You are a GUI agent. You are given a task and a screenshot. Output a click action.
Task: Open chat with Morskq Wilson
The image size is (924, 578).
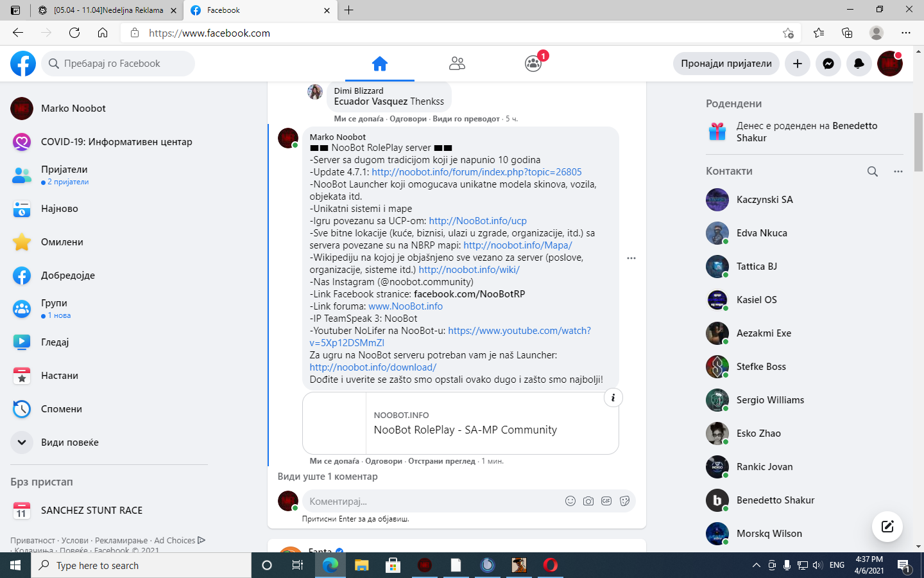[x=805, y=534]
